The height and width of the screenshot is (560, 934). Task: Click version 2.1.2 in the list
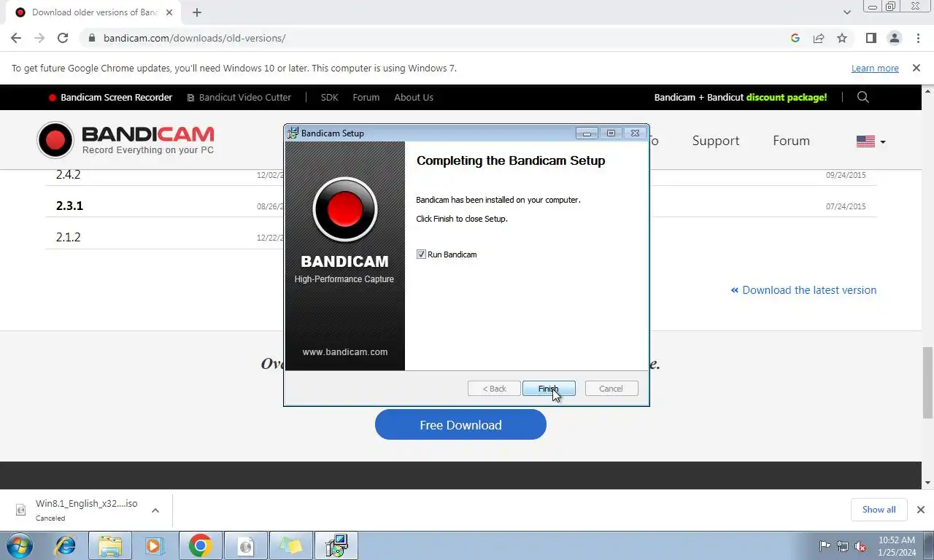[69, 237]
